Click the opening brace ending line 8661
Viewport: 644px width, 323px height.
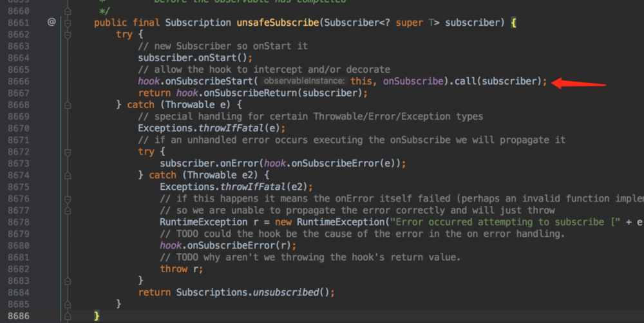pos(513,23)
